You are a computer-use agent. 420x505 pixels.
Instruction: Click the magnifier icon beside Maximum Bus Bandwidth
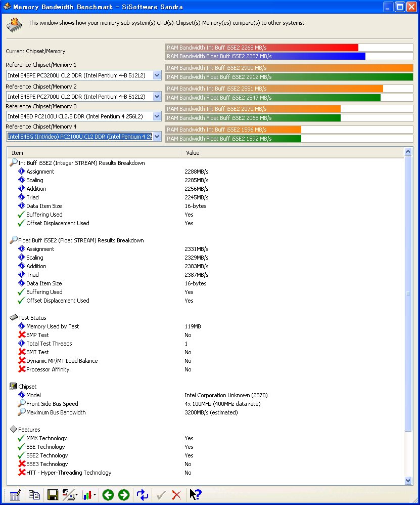click(22, 412)
